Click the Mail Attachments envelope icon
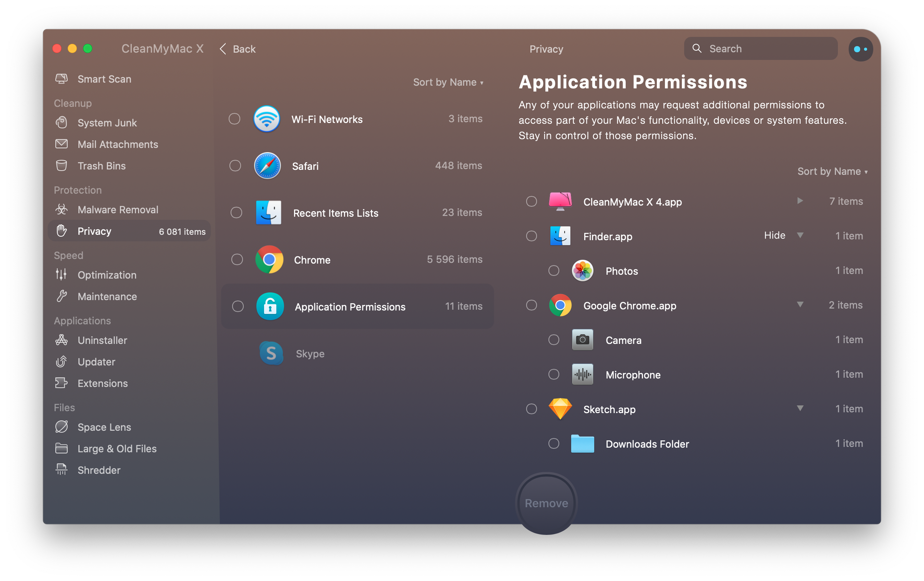Image resolution: width=924 pixels, height=581 pixels. [x=61, y=144]
